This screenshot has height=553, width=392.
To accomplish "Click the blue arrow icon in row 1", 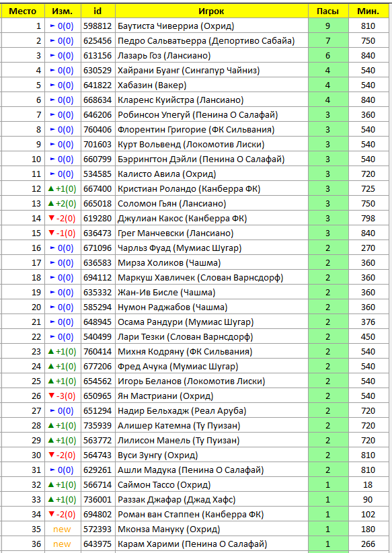I will tap(52, 26).
